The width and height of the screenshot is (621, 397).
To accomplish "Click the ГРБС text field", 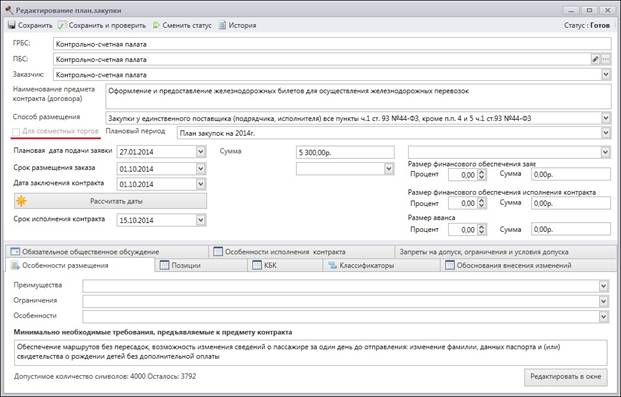I will [x=332, y=44].
